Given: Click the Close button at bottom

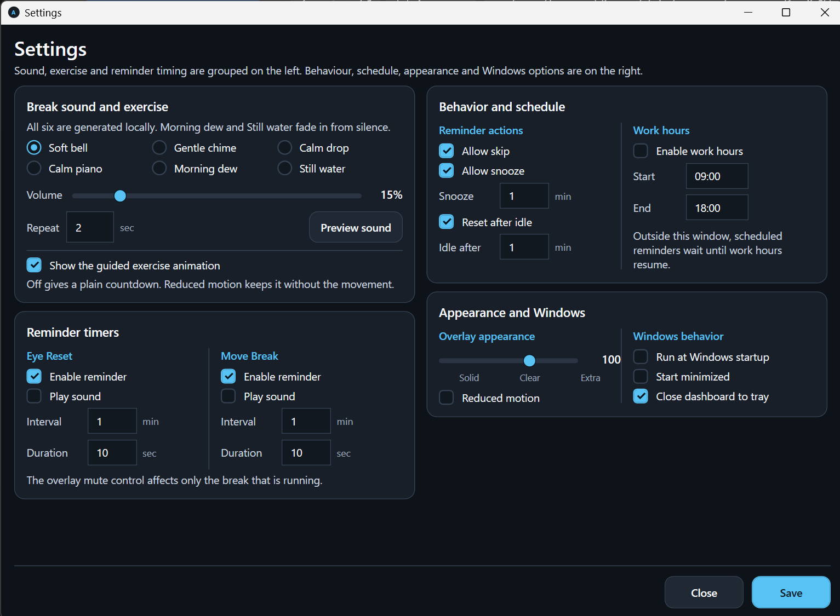Looking at the screenshot, I should pos(704,592).
